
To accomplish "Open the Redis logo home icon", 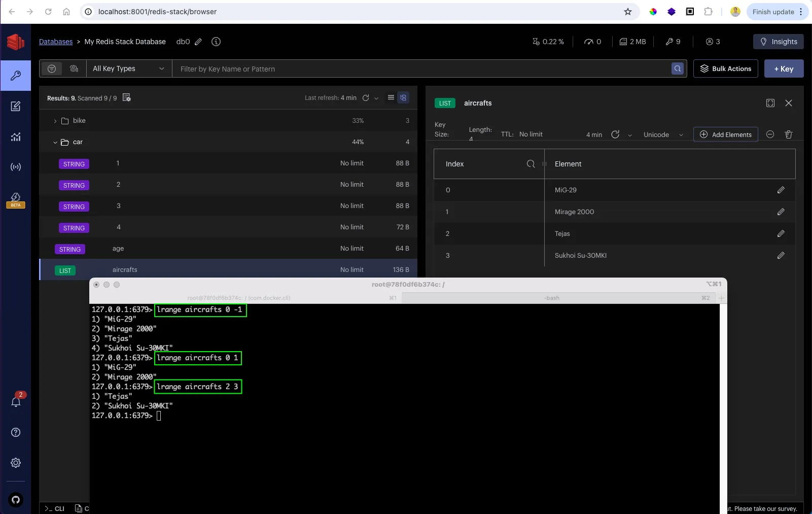I will (x=16, y=42).
